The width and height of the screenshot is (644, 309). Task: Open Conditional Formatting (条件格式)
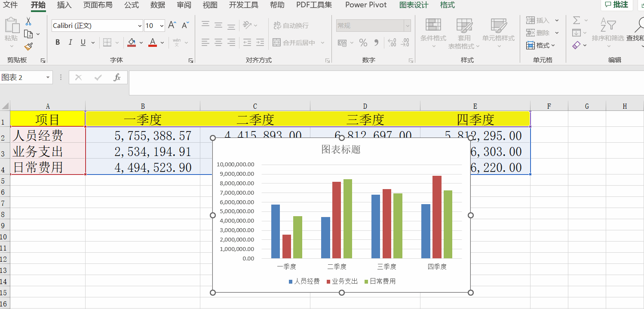(x=433, y=33)
